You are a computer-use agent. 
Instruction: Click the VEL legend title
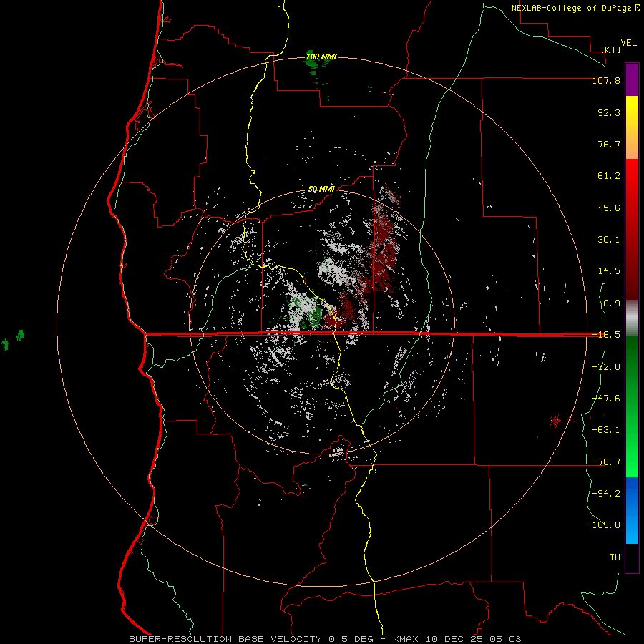click(628, 43)
